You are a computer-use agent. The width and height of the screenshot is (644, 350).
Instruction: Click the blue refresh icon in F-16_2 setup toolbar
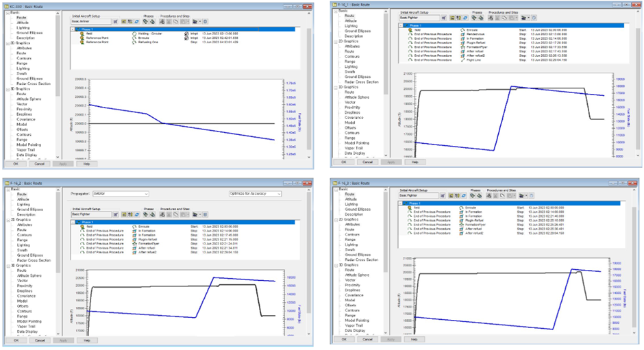click(137, 214)
